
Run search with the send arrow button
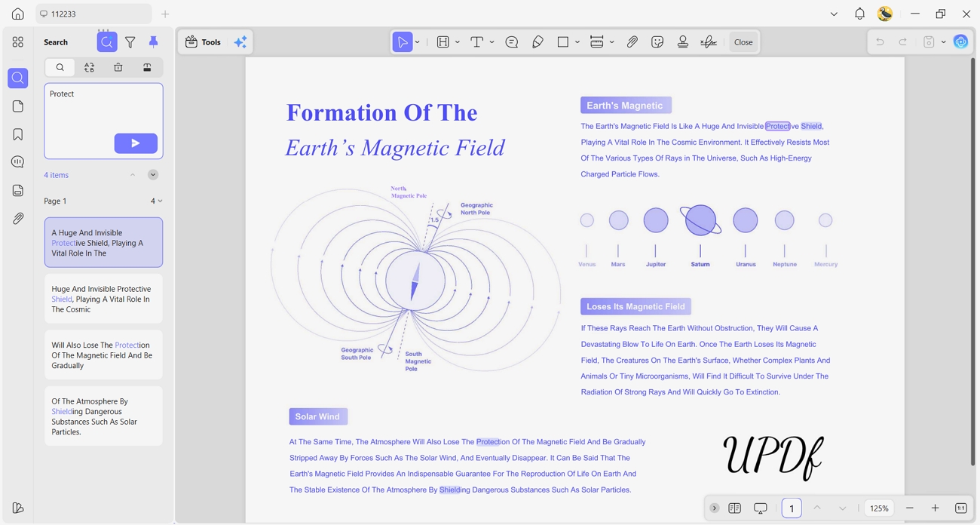(x=136, y=143)
